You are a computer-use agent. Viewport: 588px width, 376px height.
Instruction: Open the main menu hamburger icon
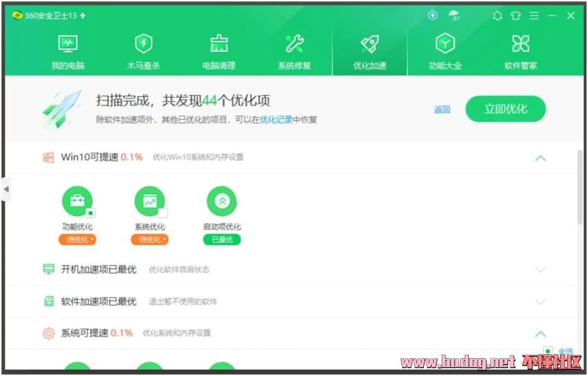tap(534, 15)
